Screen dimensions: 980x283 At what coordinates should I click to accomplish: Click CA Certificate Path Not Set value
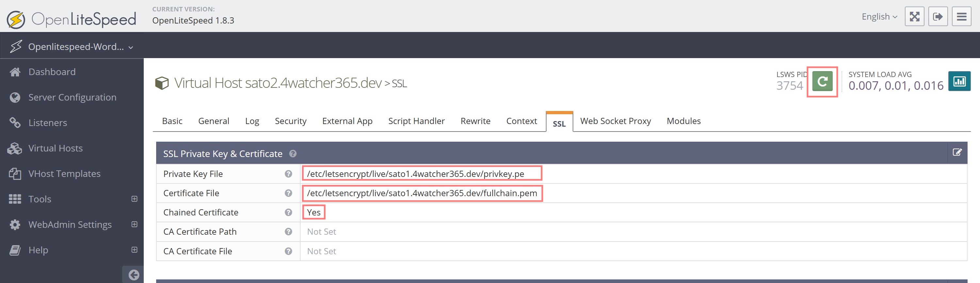tap(321, 232)
